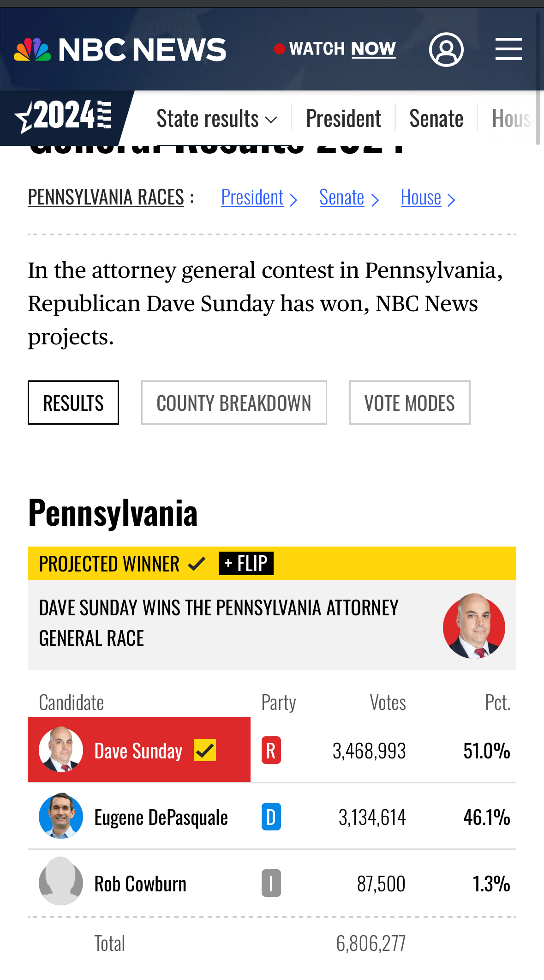Open the Pennsylvania Senate race link
The image size is (544, 980).
pos(348,198)
